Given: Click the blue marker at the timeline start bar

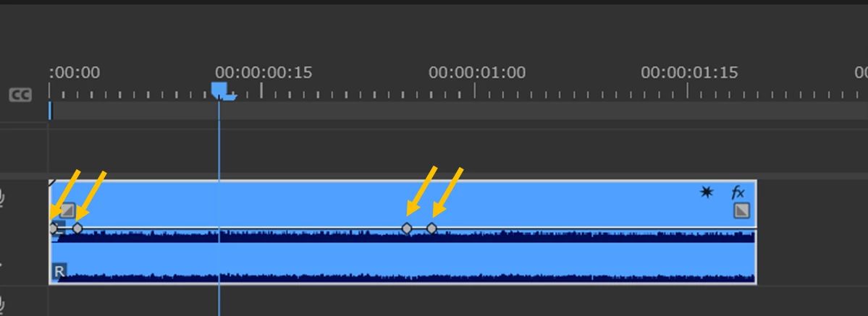Looking at the screenshot, I should click(x=51, y=110).
